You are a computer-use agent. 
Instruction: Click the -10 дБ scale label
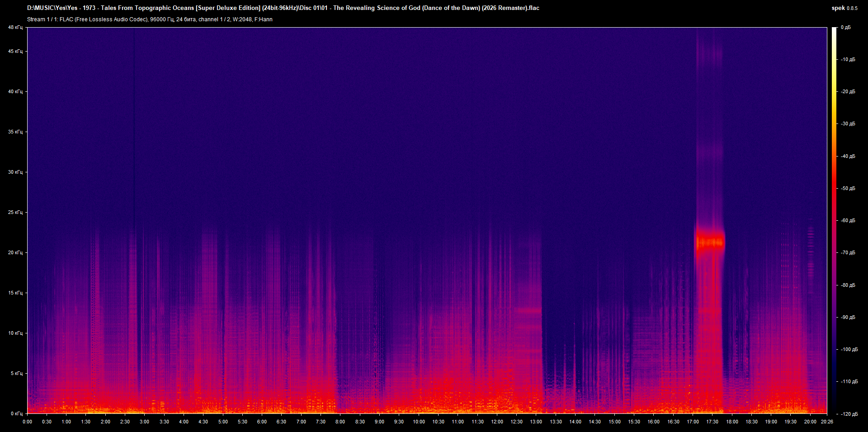848,60
